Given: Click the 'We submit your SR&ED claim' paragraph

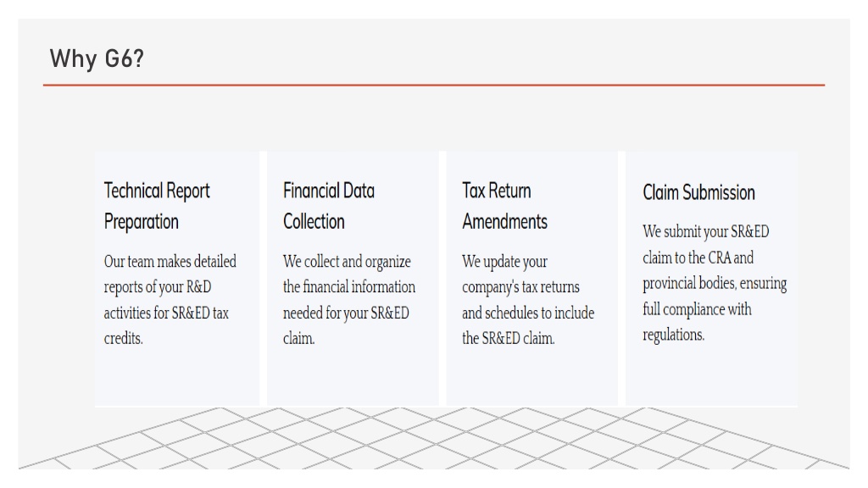Looking at the screenshot, I should 715,283.
